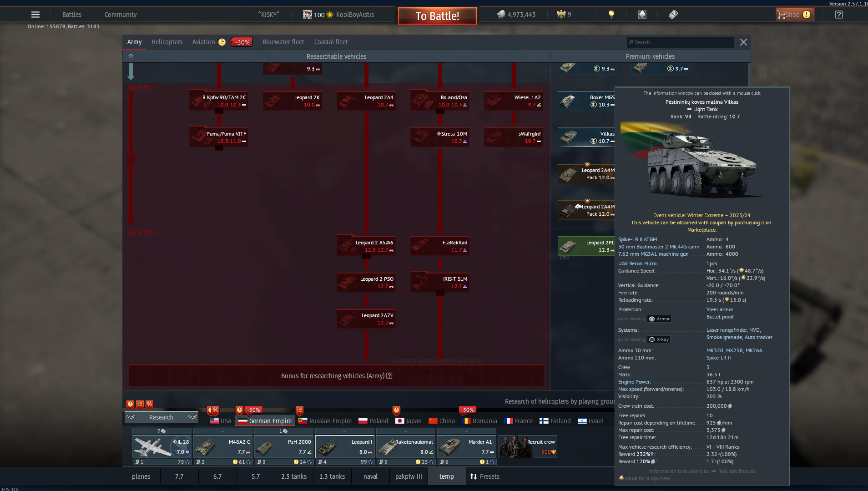
Task: Select the Japan nation
Action: pyautogui.click(x=409, y=421)
